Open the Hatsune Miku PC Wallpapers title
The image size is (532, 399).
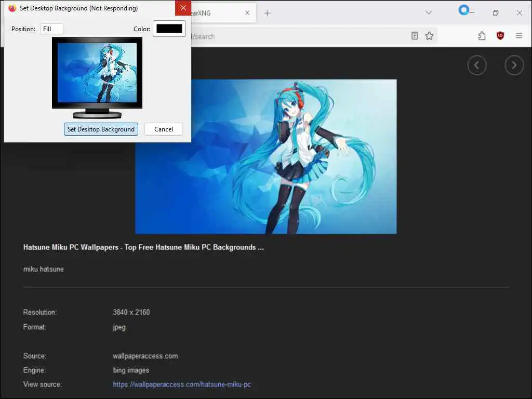(x=143, y=247)
